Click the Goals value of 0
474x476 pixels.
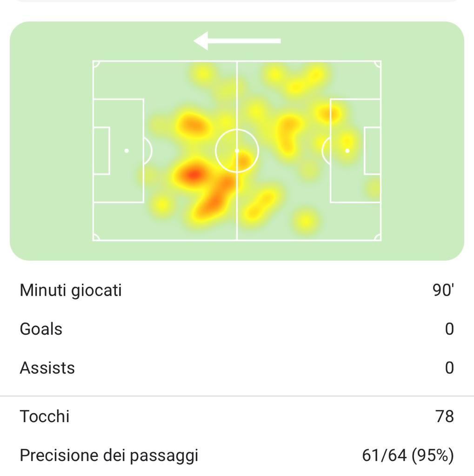click(449, 329)
